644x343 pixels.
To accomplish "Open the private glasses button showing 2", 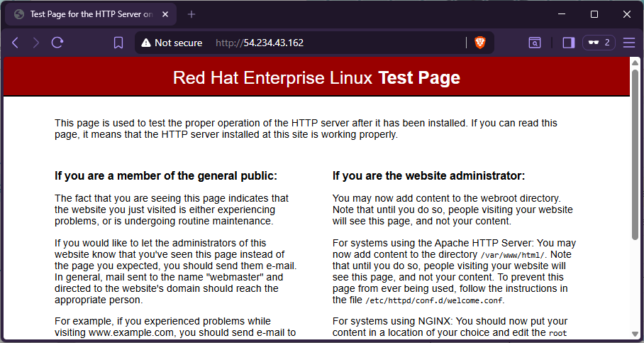I will 599,43.
